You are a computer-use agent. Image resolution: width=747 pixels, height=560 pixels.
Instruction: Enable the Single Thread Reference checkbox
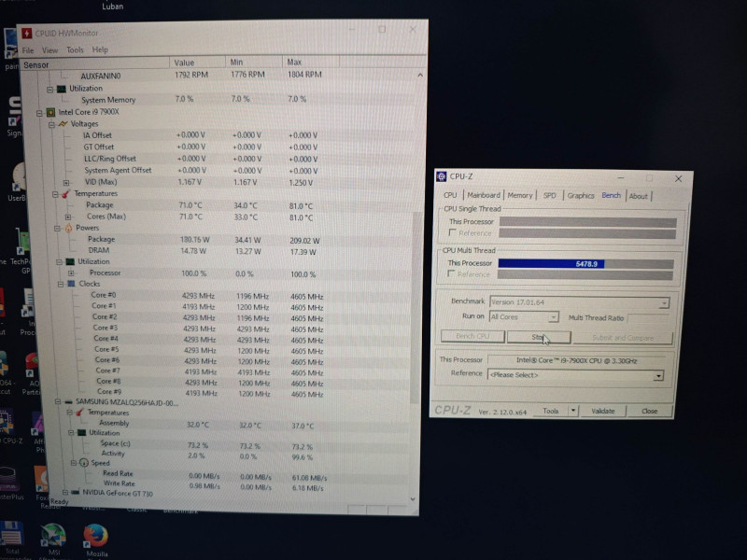[452, 232]
